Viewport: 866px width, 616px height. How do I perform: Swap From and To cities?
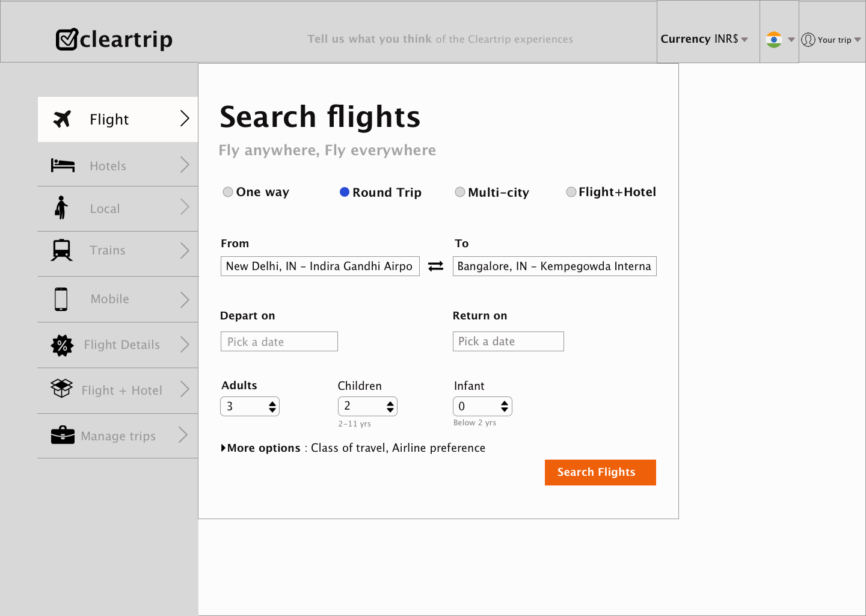click(435, 266)
